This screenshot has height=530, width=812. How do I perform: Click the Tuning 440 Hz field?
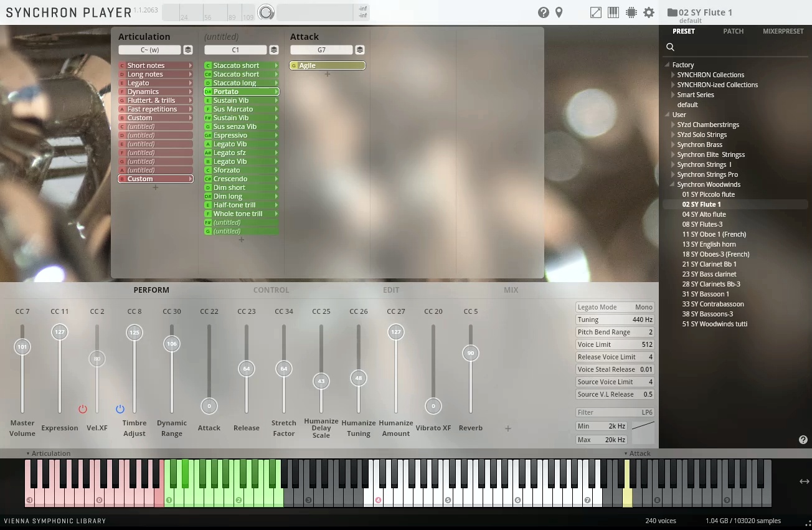click(615, 319)
